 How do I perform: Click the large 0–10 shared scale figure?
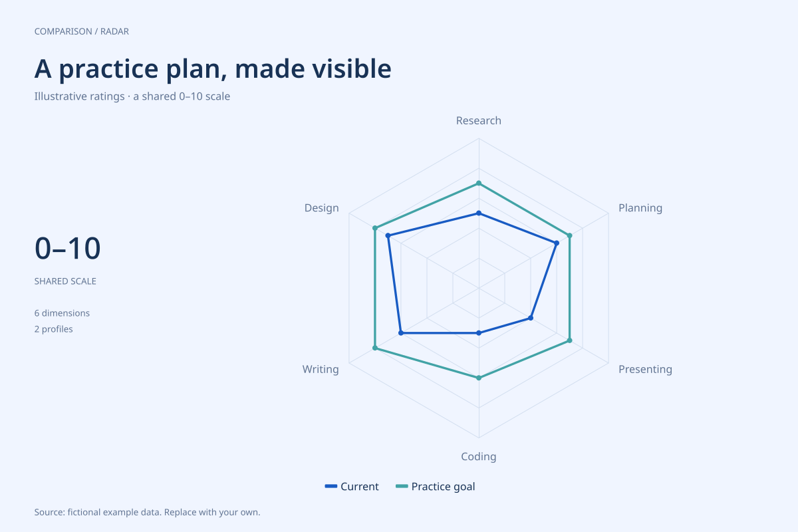68,248
